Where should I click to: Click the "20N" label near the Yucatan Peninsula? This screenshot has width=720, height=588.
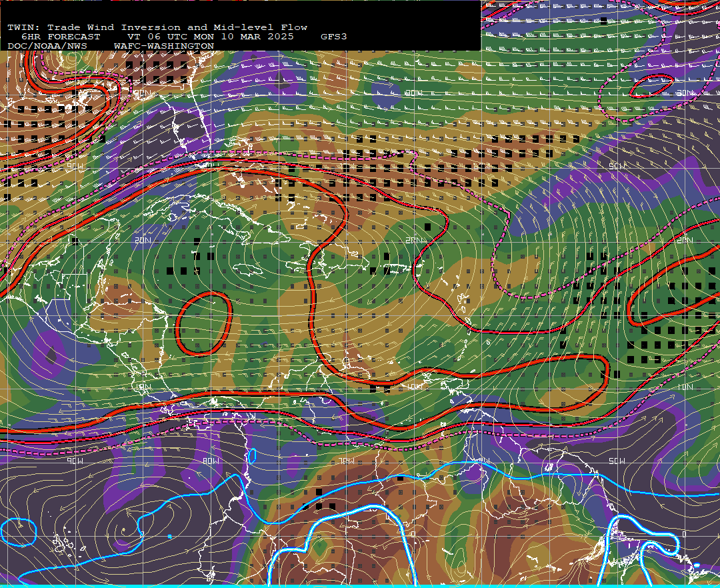pos(143,240)
